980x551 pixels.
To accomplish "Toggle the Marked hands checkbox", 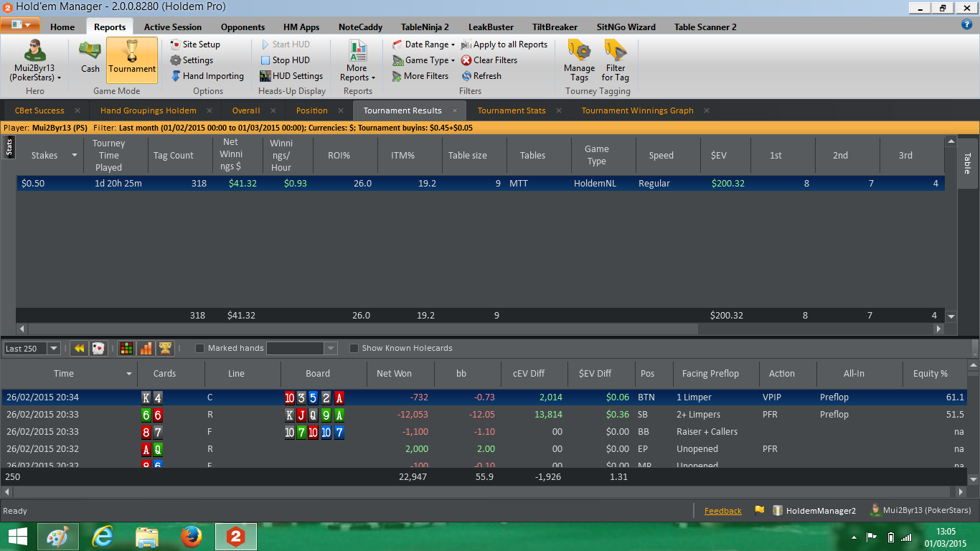I will point(200,349).
